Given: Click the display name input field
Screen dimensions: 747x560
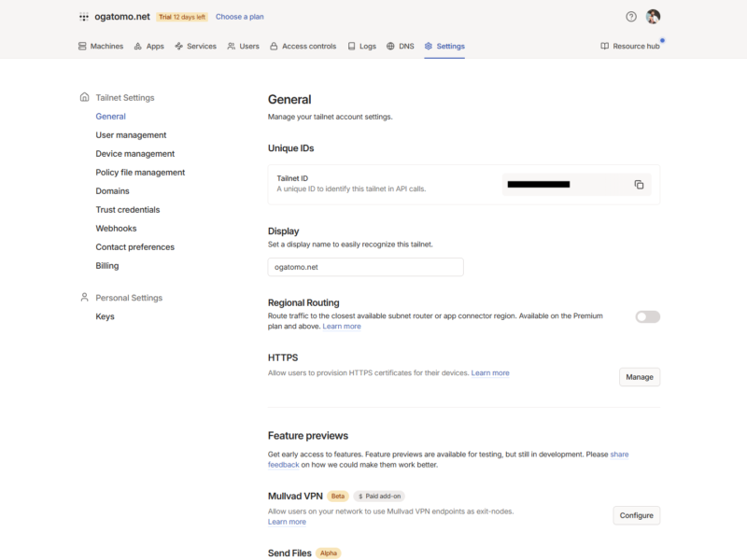Looking at the screenshot, I should click(365, 267).
